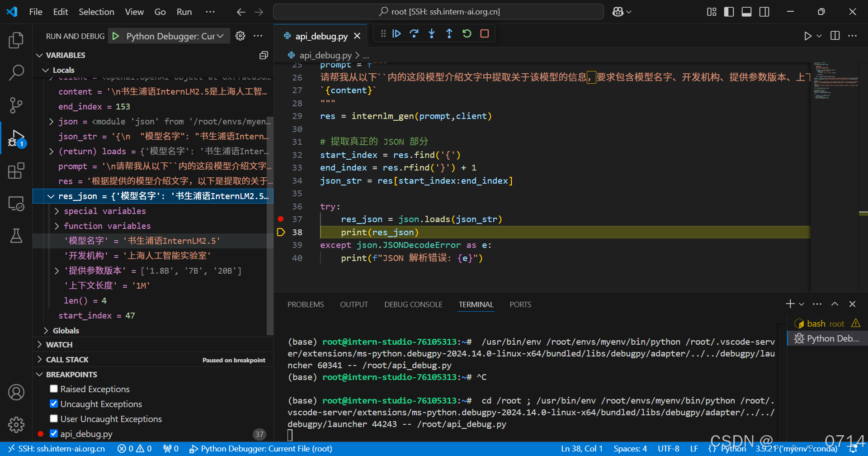Switch to the PROBLEMS tab
Viewport: 868px width, 456px height.
click(306, 304)
